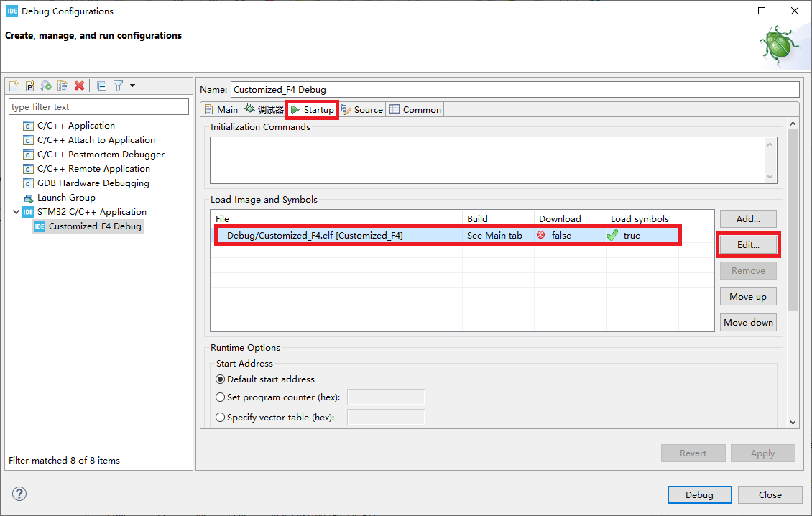Click the Debug button

pos(699,494)
